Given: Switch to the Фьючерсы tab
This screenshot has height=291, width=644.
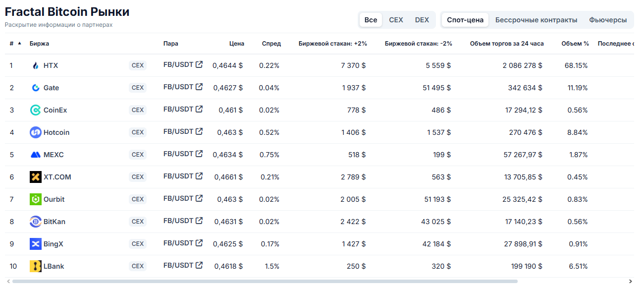Looking at the screenshot, I should pos(608,20).
